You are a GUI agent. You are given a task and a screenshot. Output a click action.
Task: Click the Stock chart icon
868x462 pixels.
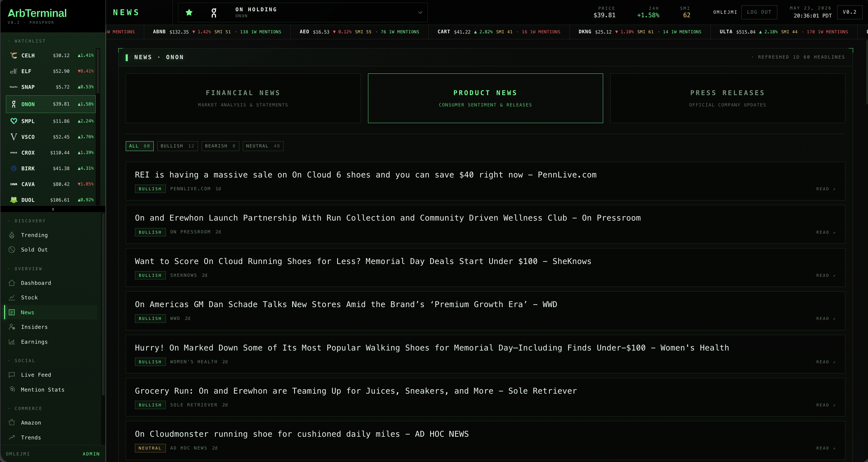click(12, 298)
